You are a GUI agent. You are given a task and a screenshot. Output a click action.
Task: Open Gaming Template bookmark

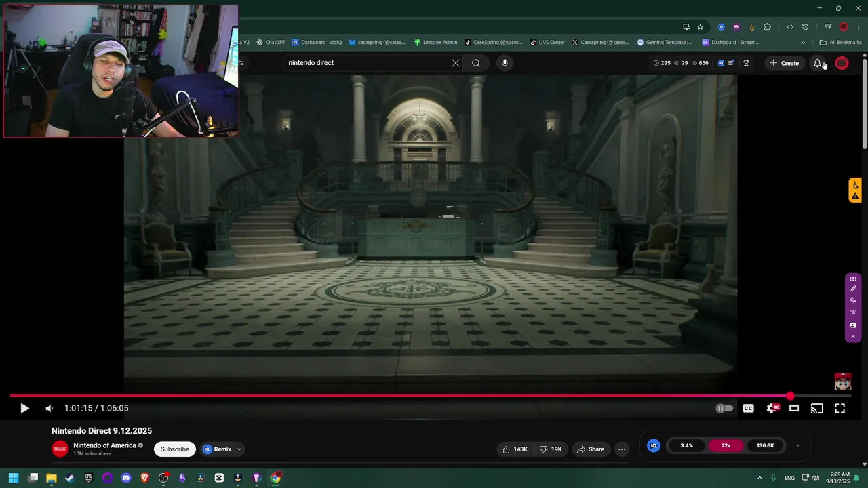(665, 42)
